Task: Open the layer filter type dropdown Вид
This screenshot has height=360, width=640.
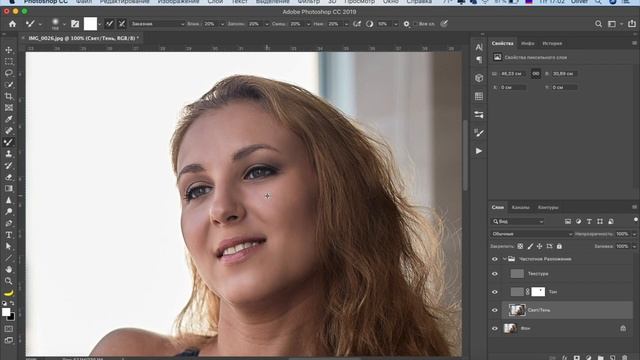Action: [518, 221]
